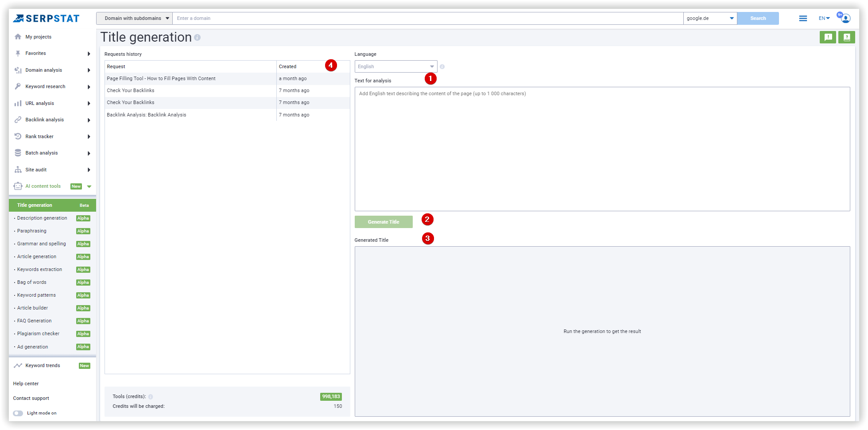
Task: Expand the Domain analysis submenu arrow
Action: click(89, 70)
